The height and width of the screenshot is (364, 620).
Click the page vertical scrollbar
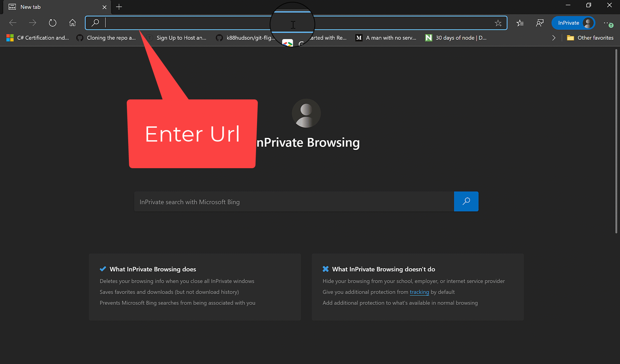point(616,141)
